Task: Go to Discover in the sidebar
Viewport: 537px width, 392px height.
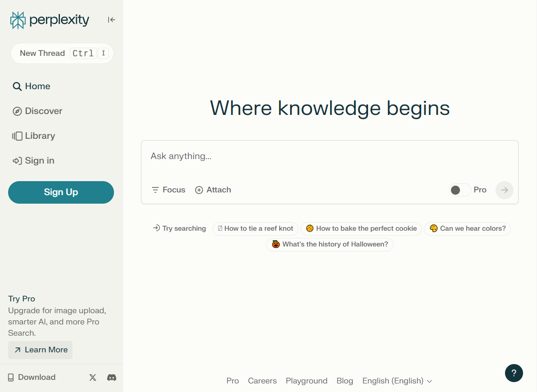Action: pyautogui.click(x=37, y=111)
